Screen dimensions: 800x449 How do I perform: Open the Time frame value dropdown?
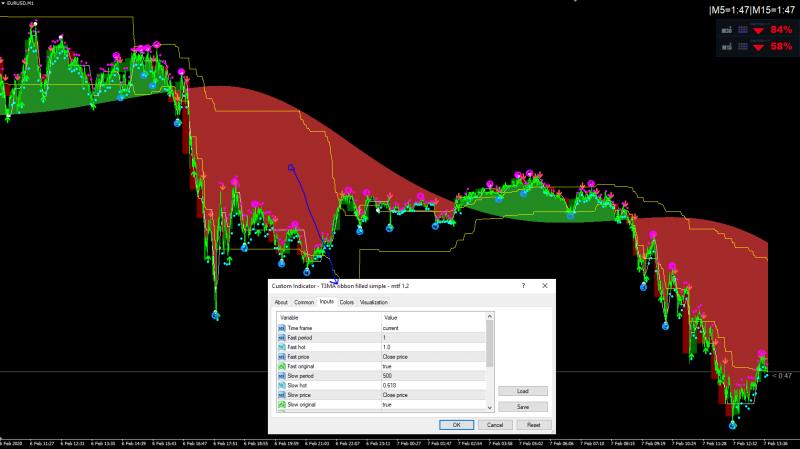pos(430,328)
